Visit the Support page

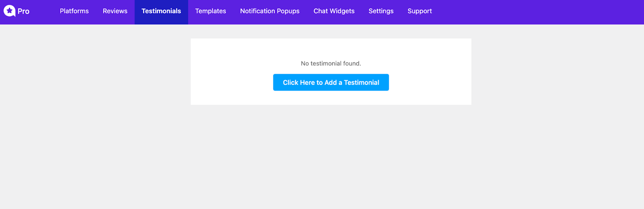419,11
